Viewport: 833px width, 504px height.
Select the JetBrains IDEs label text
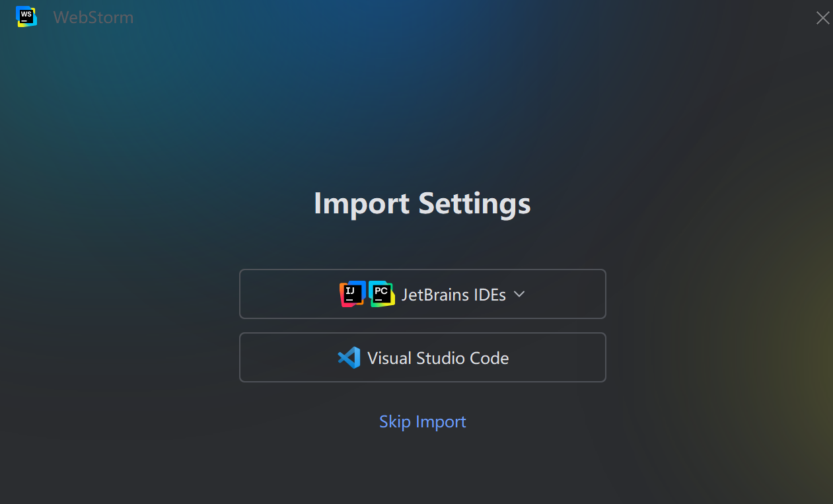tap(454, 295)
